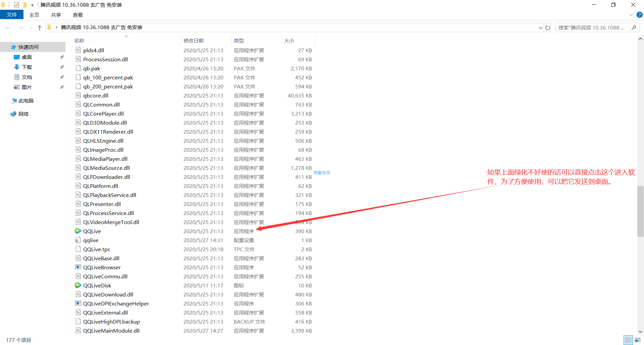
Task: Select the QLHLSEngine.dll file
Action: coord(103,141)
